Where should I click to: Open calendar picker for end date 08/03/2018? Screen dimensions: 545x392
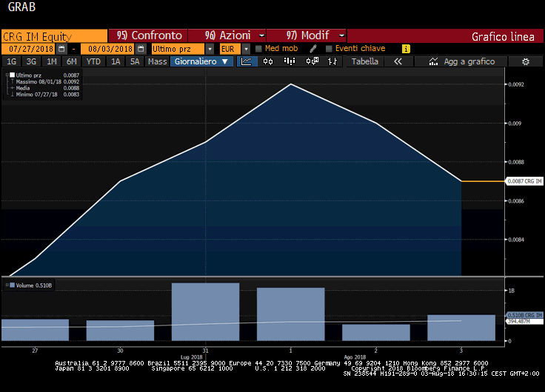[140, 49]
